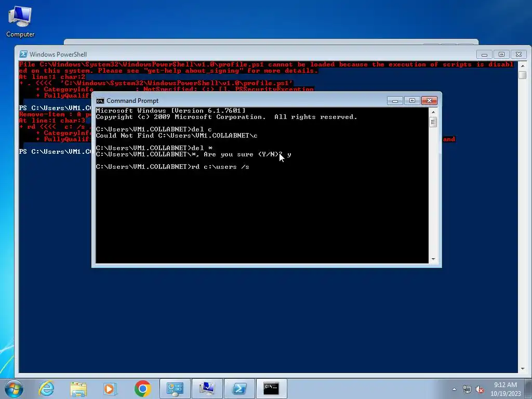Click Command Prompt scrollbar up arrow
The width and height of the screenshot is (532, 399).
click(433, 112)
